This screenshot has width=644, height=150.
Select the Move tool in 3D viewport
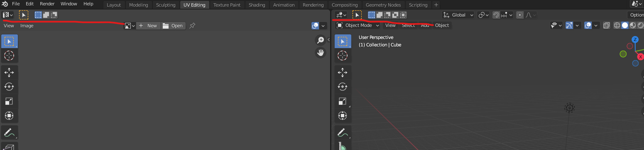pos(343,73)
